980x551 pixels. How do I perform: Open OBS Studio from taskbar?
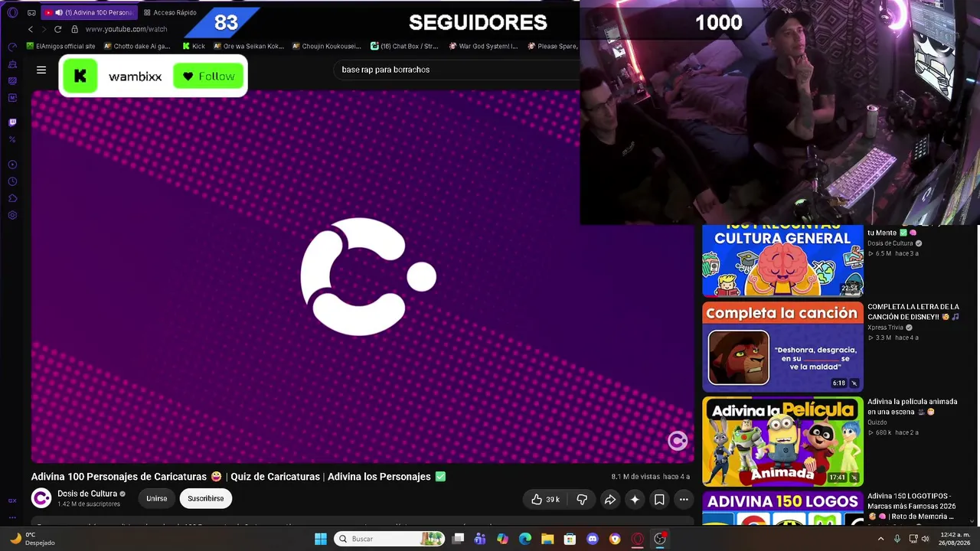point(660,539)
